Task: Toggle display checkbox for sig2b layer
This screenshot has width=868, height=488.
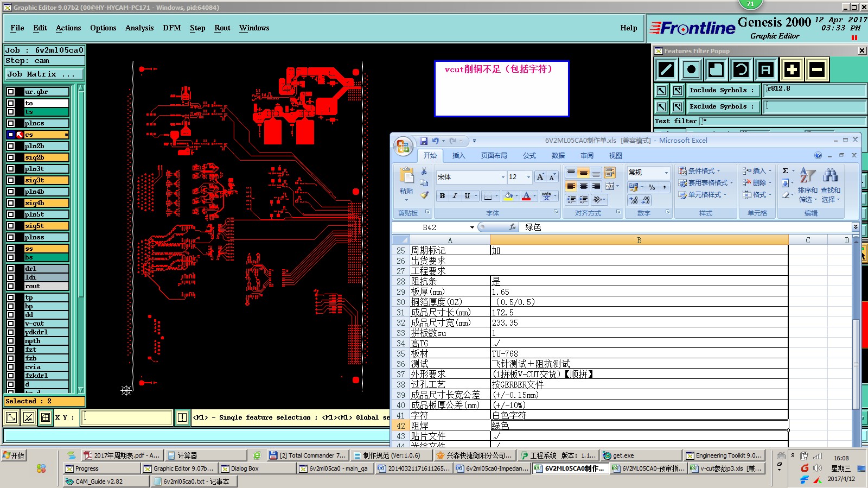Action: coord(11,157)
